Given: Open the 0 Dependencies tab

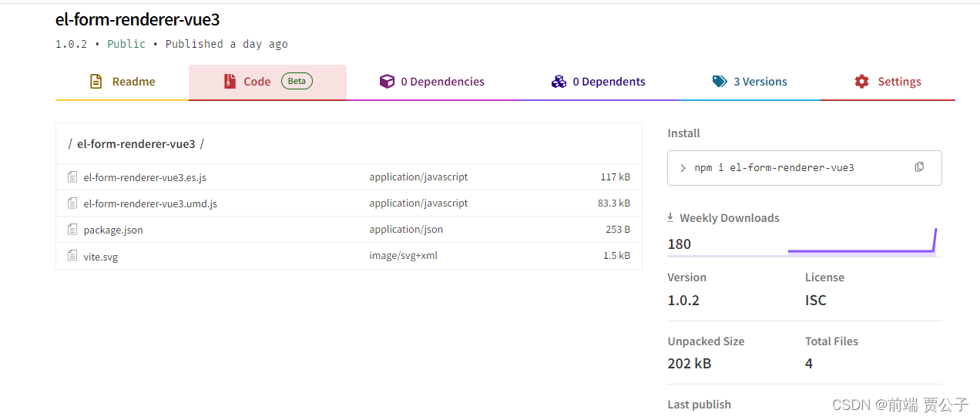Looking at the screenshot, I should coord(432,82).
